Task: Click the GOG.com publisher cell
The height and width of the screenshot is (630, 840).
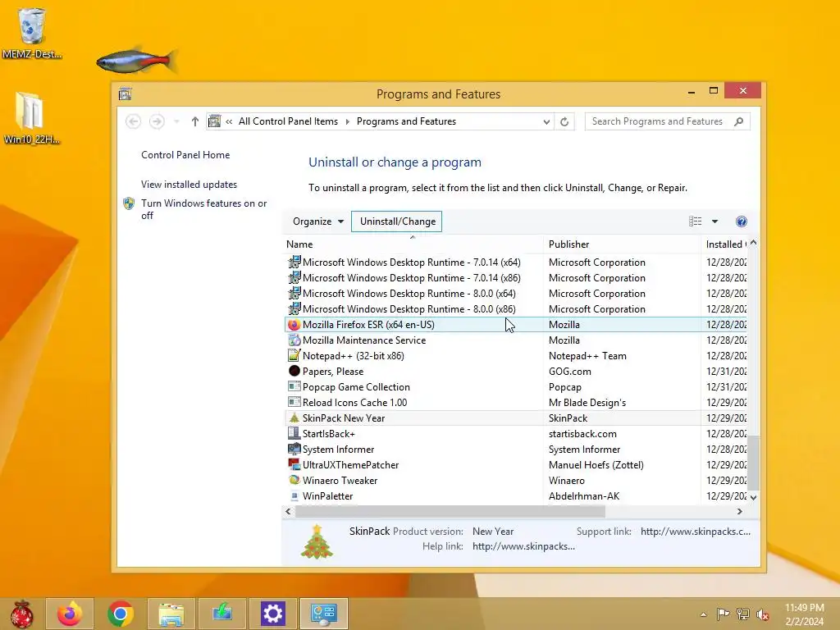Action: click(569, 372)
